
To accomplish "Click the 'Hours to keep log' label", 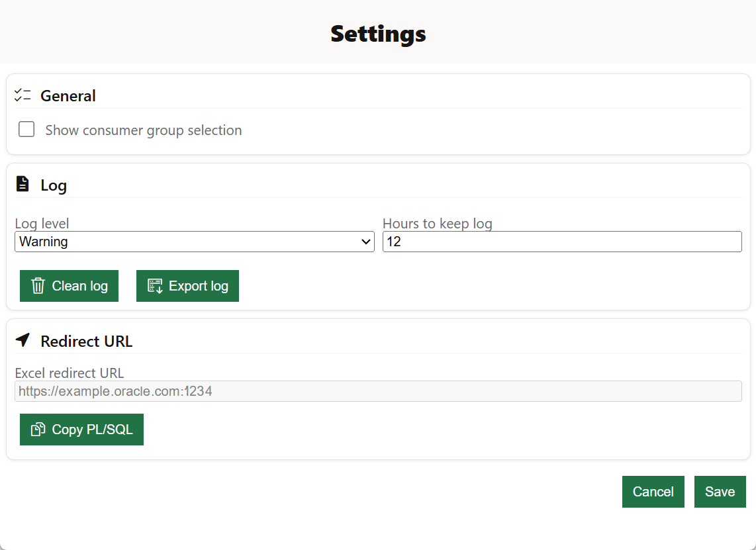I will [438, 223].
